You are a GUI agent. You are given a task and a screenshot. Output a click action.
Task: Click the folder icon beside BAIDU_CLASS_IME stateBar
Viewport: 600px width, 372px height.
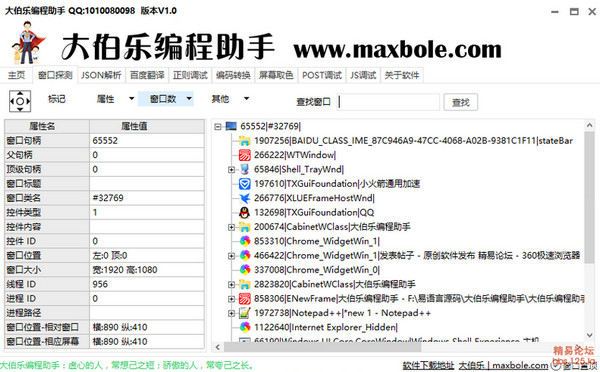(245, 141)
